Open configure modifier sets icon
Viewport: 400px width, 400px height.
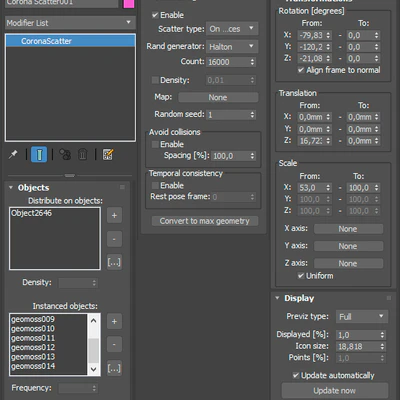coord(108,154)
